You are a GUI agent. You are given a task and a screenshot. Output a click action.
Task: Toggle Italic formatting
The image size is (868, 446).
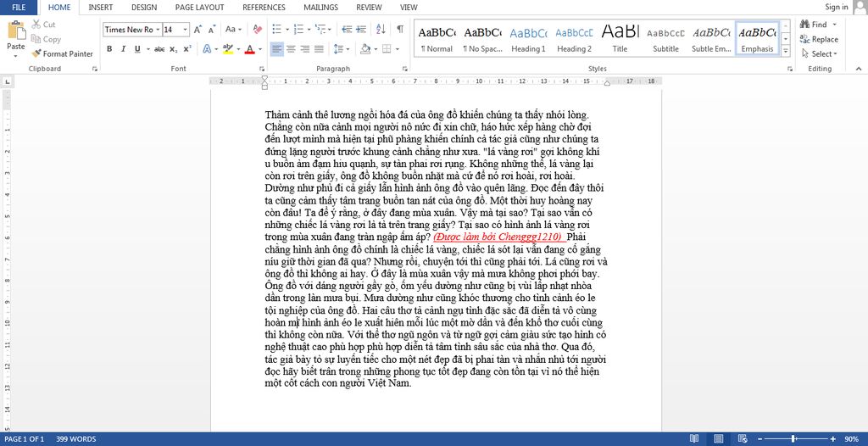[124, 49]
